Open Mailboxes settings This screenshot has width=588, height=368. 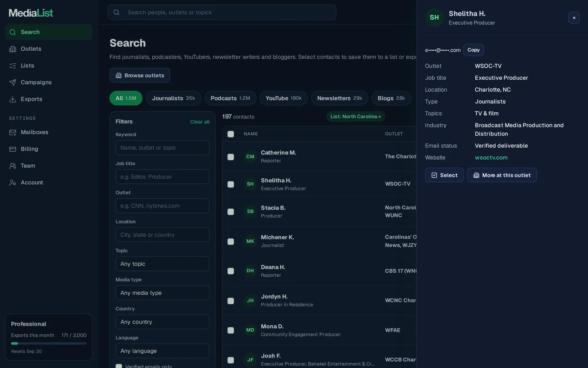click(49, 132)
